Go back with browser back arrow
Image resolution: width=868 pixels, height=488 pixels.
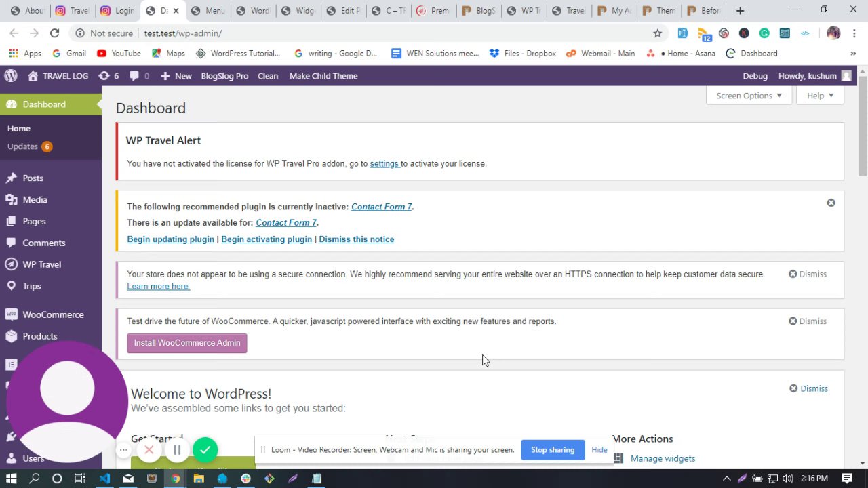14,33
